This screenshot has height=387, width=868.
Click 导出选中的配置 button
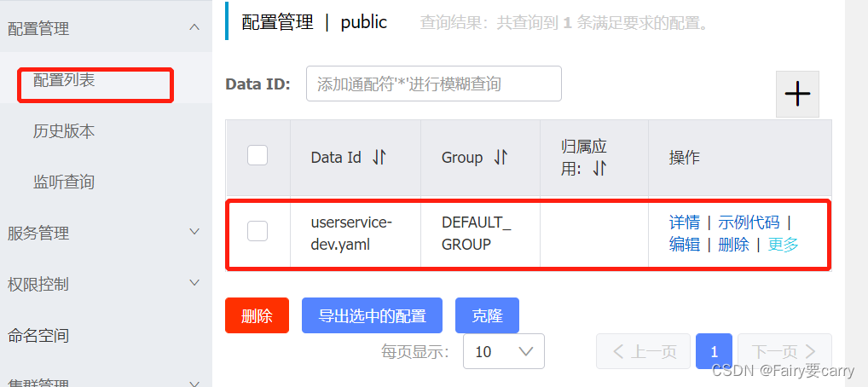[372, 315]
